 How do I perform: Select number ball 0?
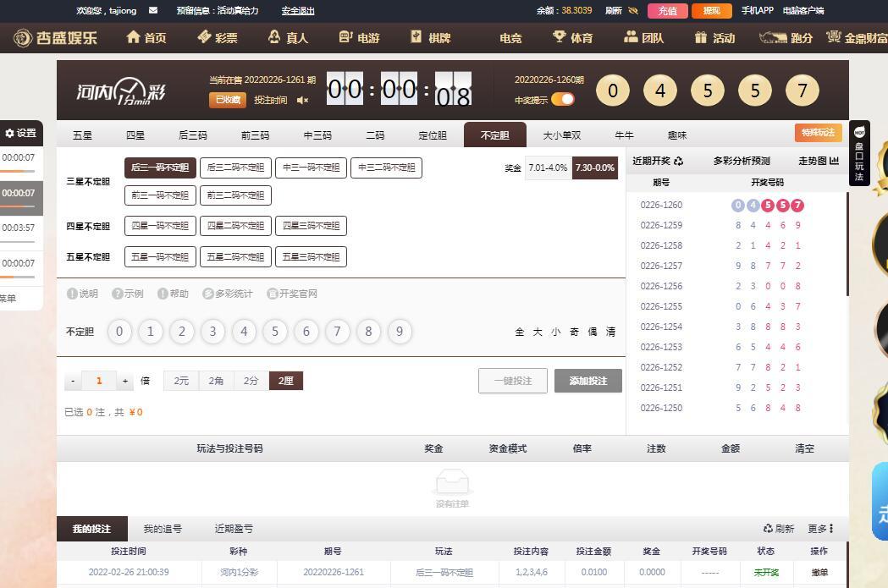tap(119, 332)
